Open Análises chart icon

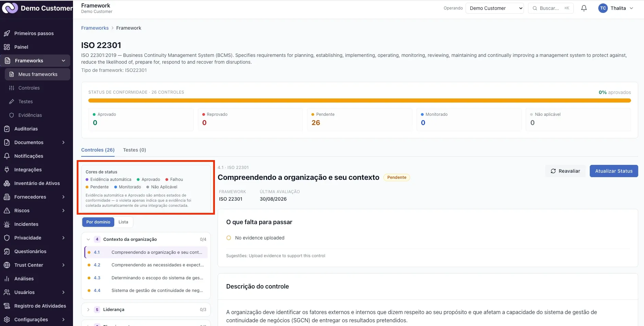point(7,279)
